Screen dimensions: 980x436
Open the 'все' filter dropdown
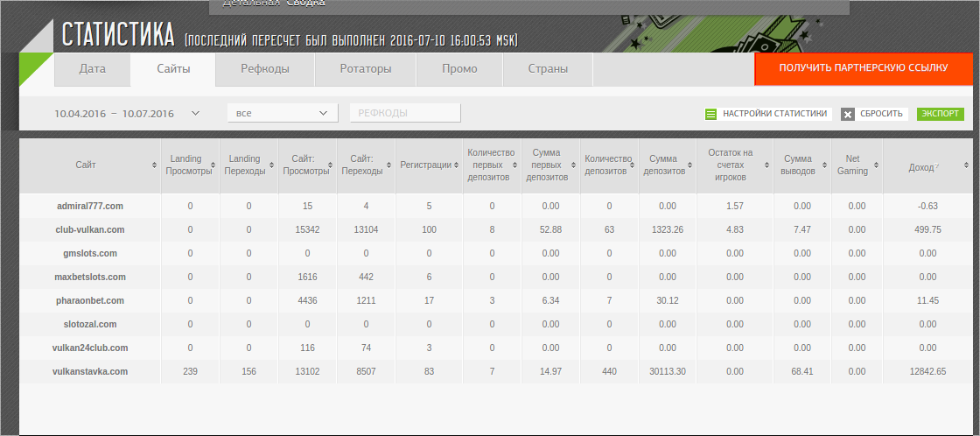(283, 113)
